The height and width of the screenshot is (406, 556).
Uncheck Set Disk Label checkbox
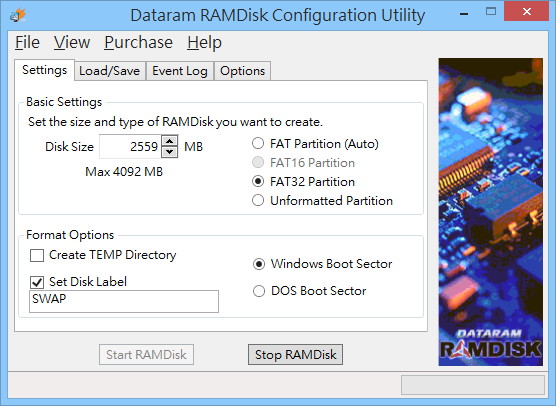78,282
